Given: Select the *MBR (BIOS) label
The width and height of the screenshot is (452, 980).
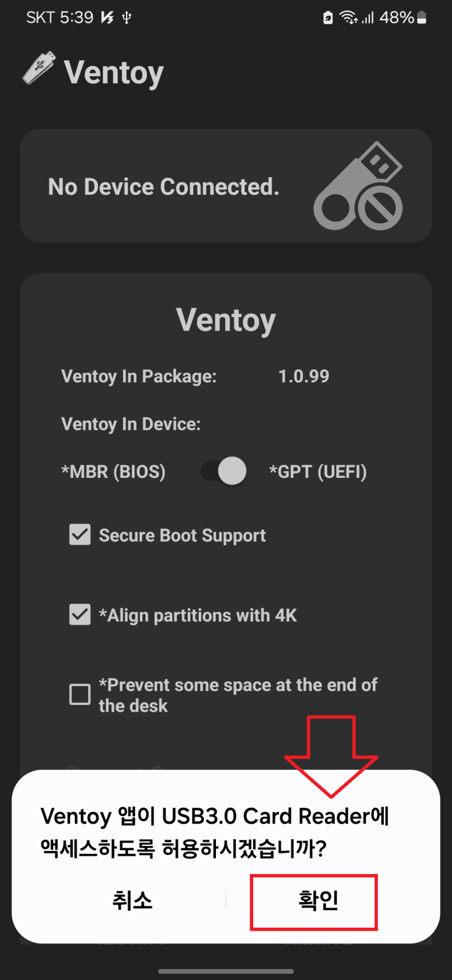Looking at the screenshot, I should [x=113, y=472].
